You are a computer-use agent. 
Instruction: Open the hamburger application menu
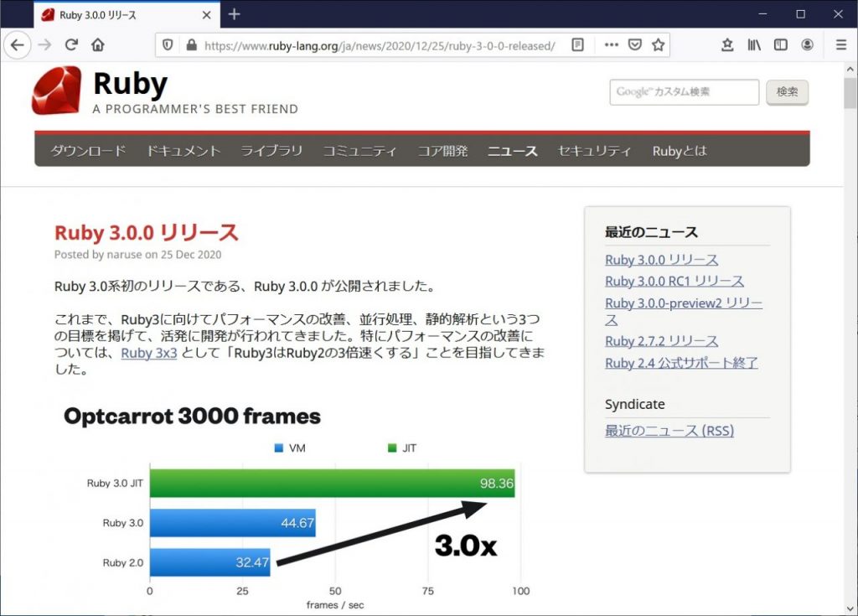tap(840, 45)
